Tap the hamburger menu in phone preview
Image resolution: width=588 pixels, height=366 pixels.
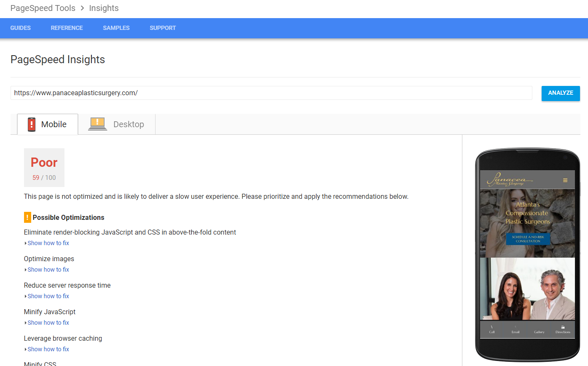point(565,180)
